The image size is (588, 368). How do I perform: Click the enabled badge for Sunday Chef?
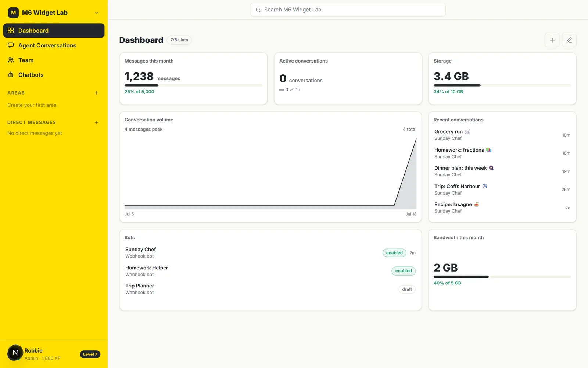394,253
